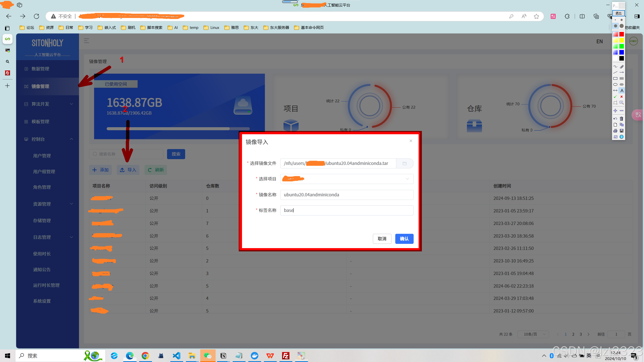
Task: Click the blank new page icon
Action: [x=615, y=125]
